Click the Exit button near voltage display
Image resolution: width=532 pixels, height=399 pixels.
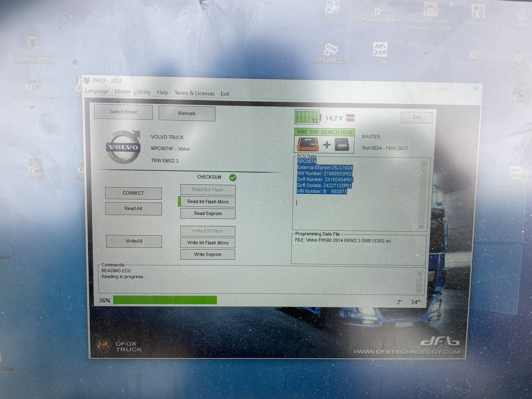[x=416, y=117]
